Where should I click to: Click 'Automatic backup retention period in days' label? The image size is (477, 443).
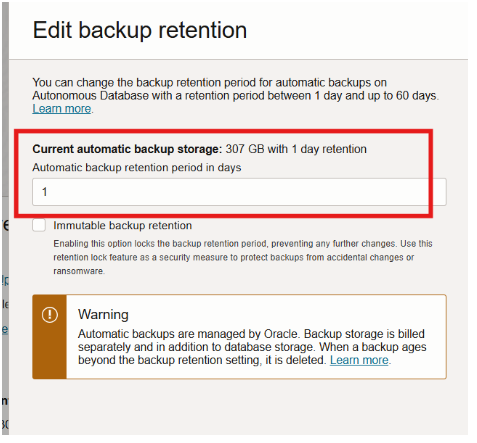click(137, 167)
